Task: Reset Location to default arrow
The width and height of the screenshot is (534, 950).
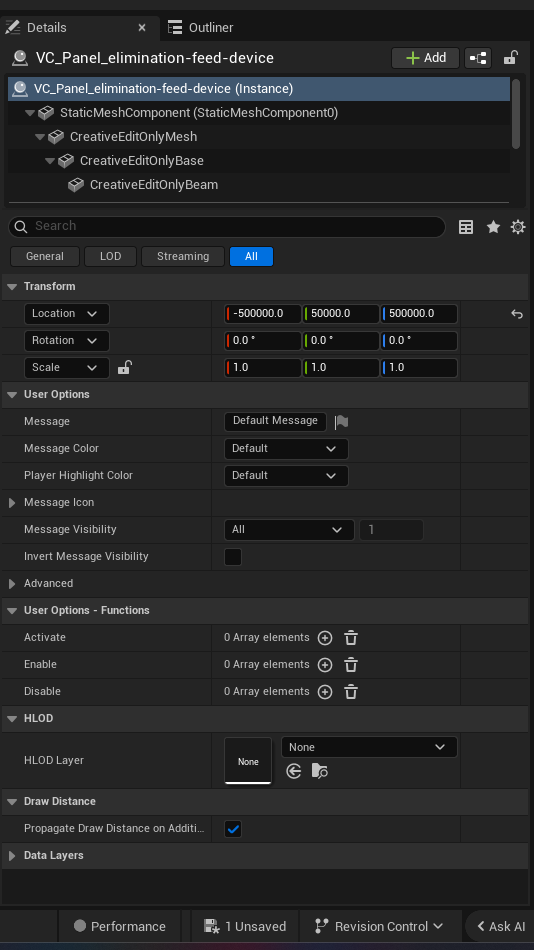Action: point(516,314)
